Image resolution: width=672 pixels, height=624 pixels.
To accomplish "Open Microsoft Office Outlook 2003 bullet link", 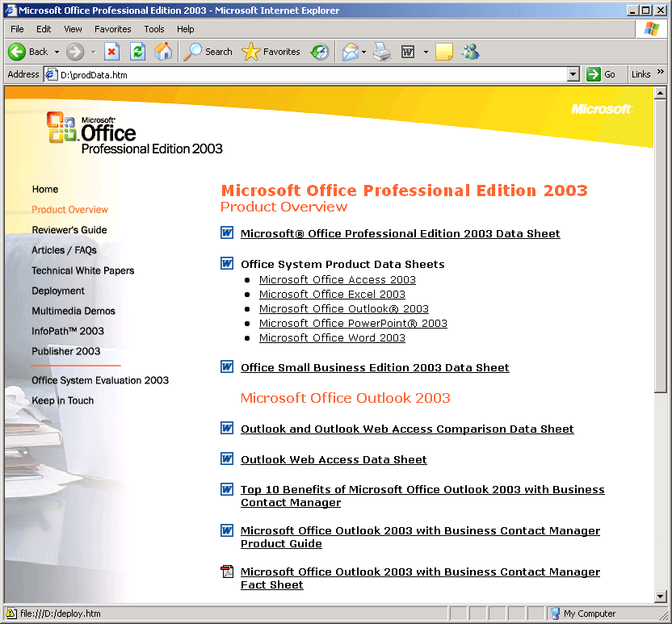I will point(344,309).
